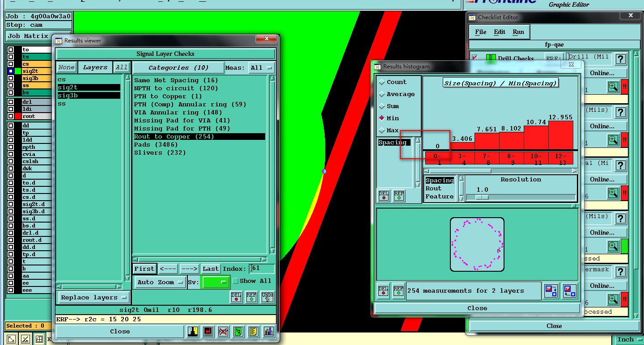Click magnifier icon below first Online button
The height and width of the screenshot is (345, 644).
[613, 87]
